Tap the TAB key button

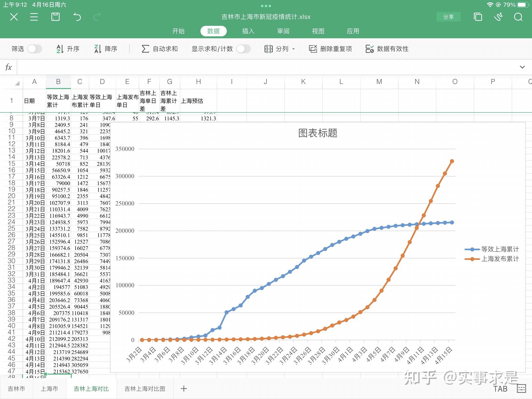[x=500, y=389]
